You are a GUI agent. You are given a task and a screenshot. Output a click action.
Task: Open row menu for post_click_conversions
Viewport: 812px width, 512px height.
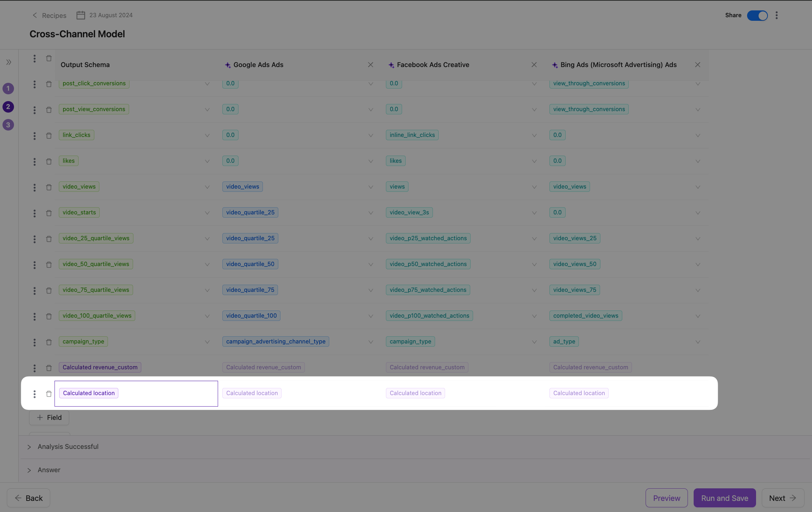34,84
